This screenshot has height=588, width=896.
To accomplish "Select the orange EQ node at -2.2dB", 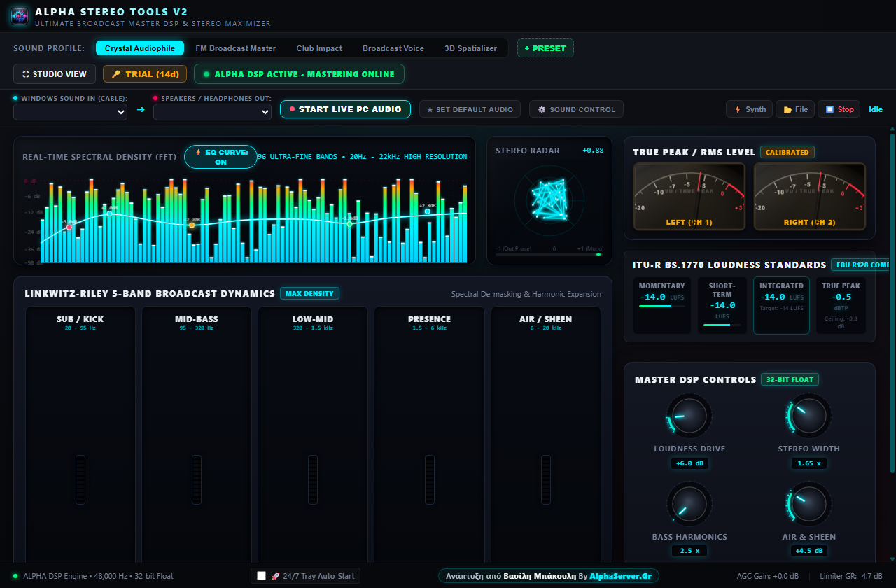I will tap(192, 225).
